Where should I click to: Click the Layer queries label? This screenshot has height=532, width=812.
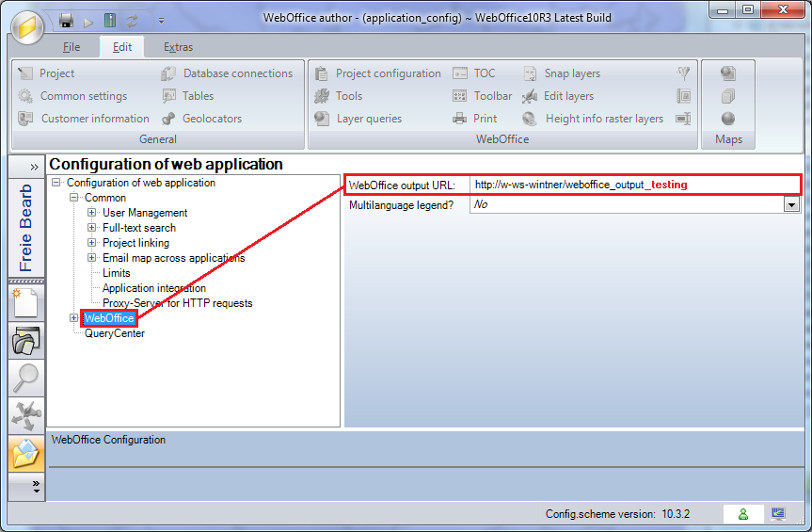coord(369,119)
